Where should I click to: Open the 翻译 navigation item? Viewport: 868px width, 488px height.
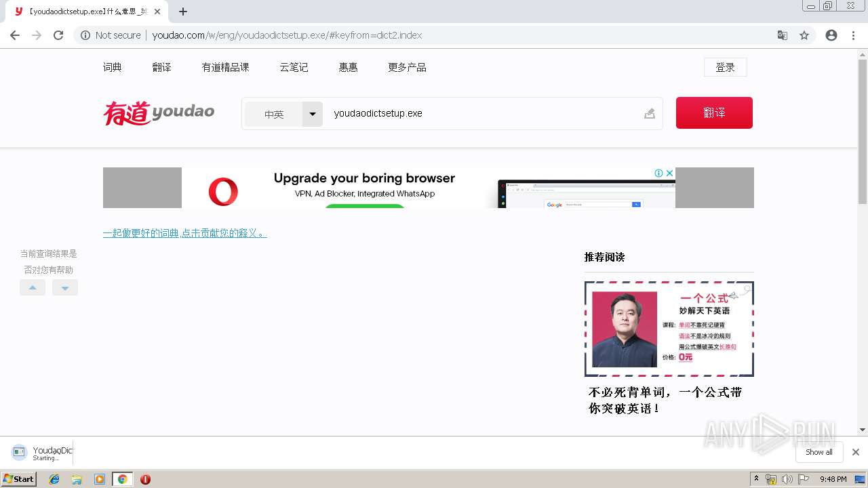tap(162, 67)
